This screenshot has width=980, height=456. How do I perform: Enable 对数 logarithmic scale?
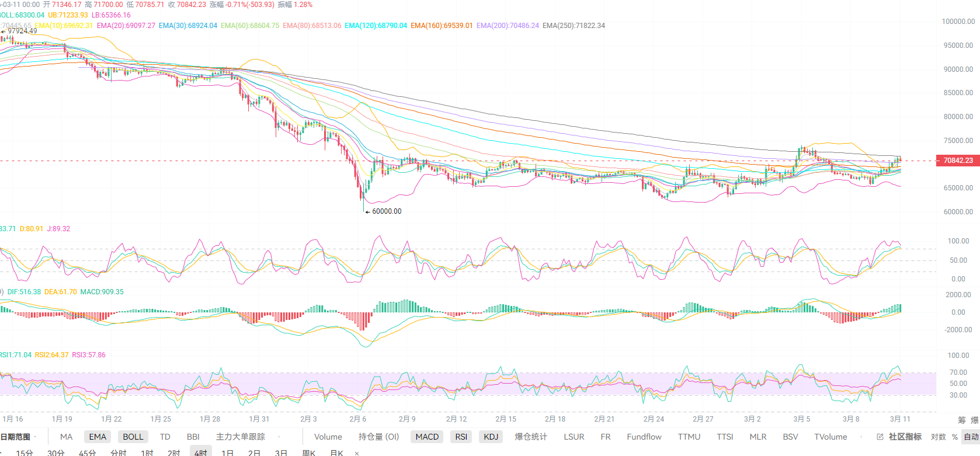point(938,437)
